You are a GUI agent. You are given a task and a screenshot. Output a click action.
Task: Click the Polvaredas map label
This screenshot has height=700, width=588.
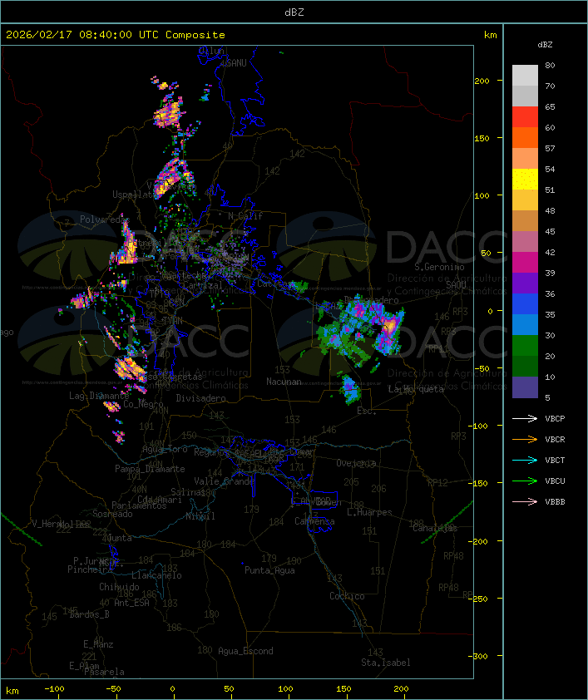[104, 219]
